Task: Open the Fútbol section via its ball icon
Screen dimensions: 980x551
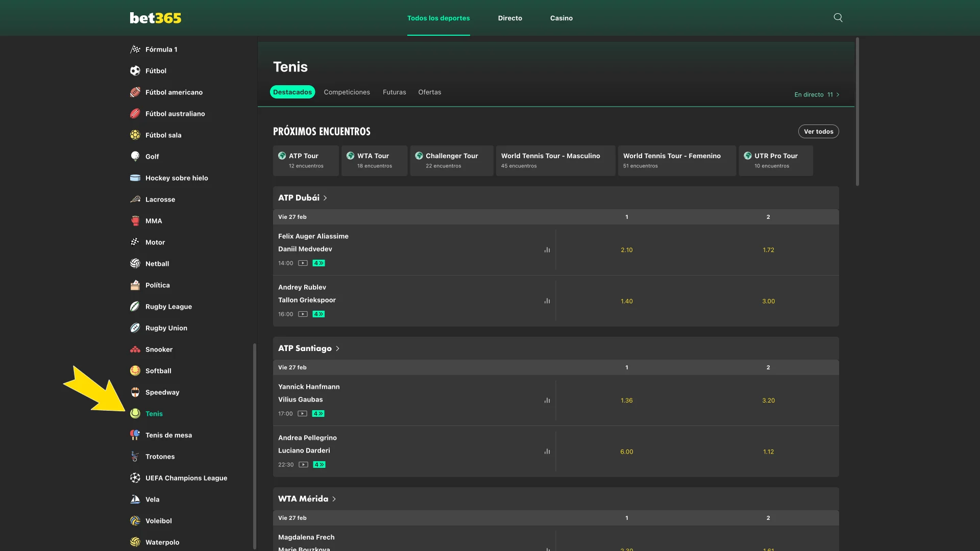Action: [x=135, y=70]
